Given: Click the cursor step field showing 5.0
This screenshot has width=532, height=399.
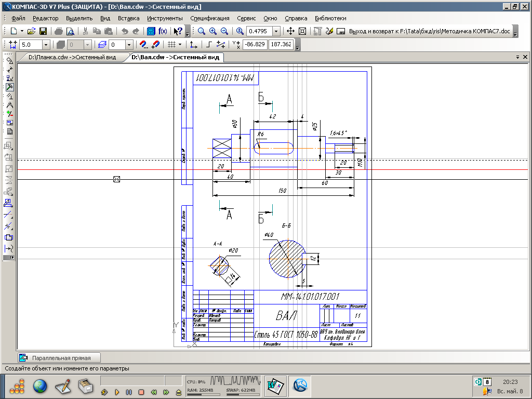Looking at the screenshot, I should (31, 45).
